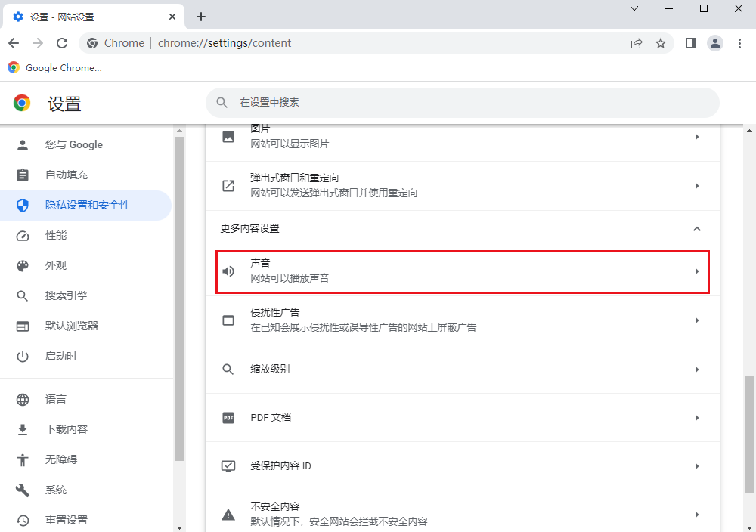Click the download icon for 下载内容
The width and height of the screenshot is (756, 532).
23,429
